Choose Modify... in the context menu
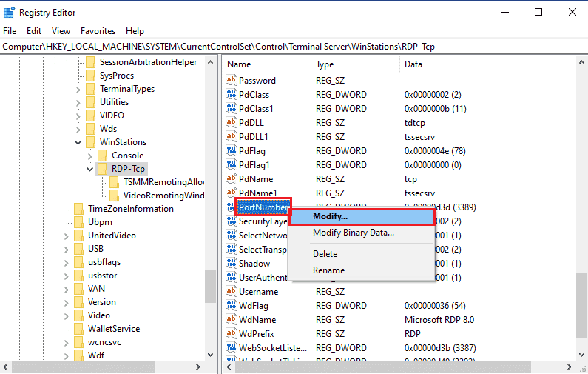 tap(362, 217)
